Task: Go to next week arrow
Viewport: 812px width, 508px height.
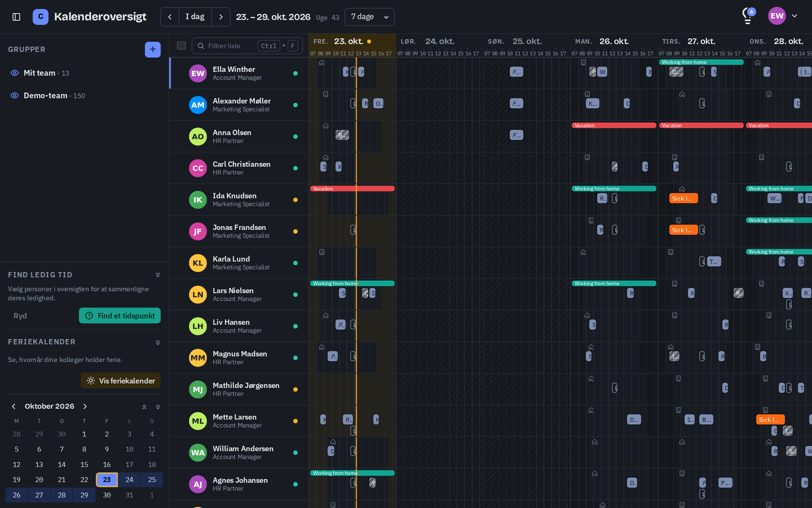Action: tap(221, 17)
